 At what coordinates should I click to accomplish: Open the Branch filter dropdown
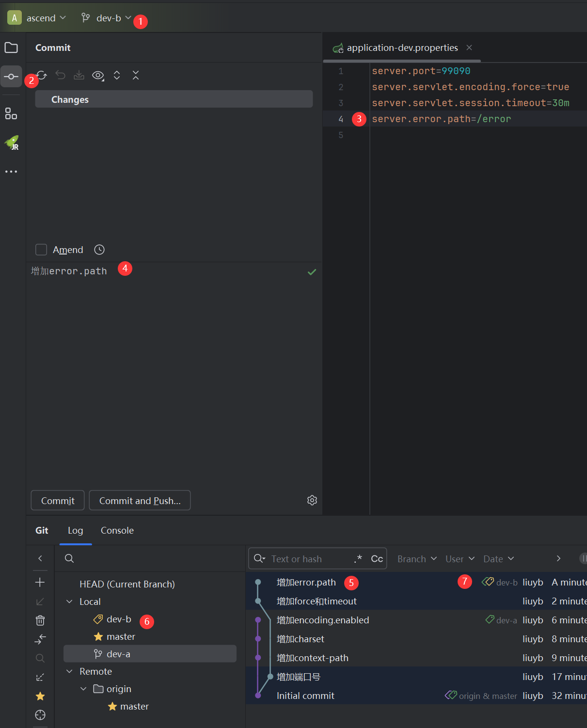point(417,559)
